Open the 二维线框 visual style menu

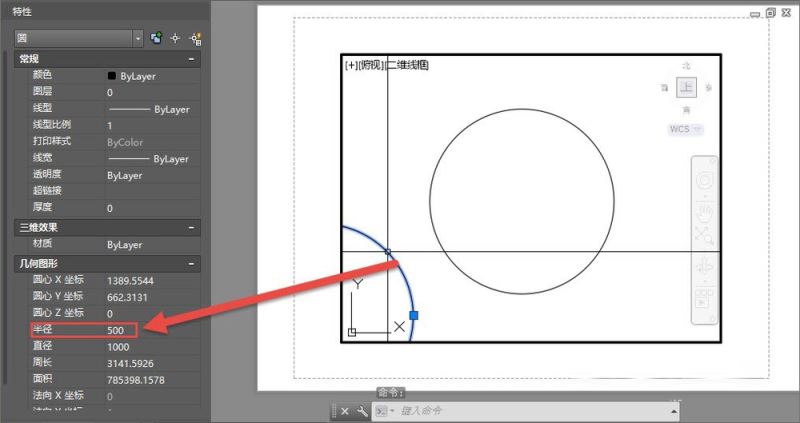coord(407,65)
